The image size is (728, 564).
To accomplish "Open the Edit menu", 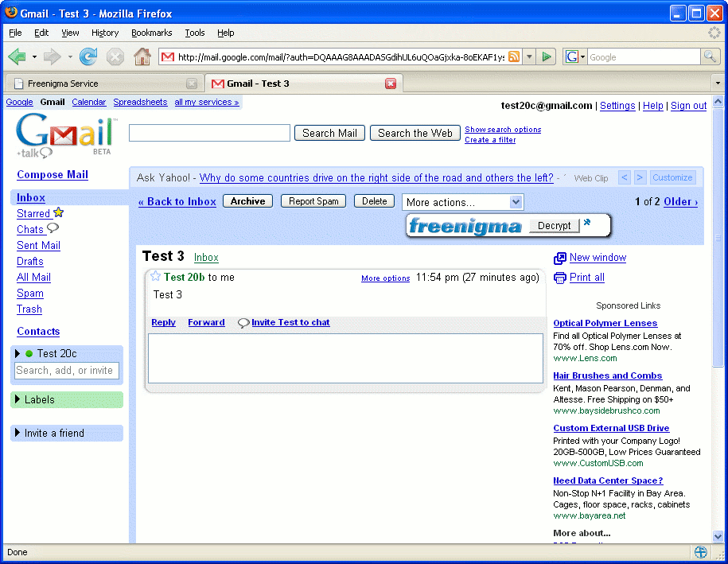I will [x=41, y=33].
